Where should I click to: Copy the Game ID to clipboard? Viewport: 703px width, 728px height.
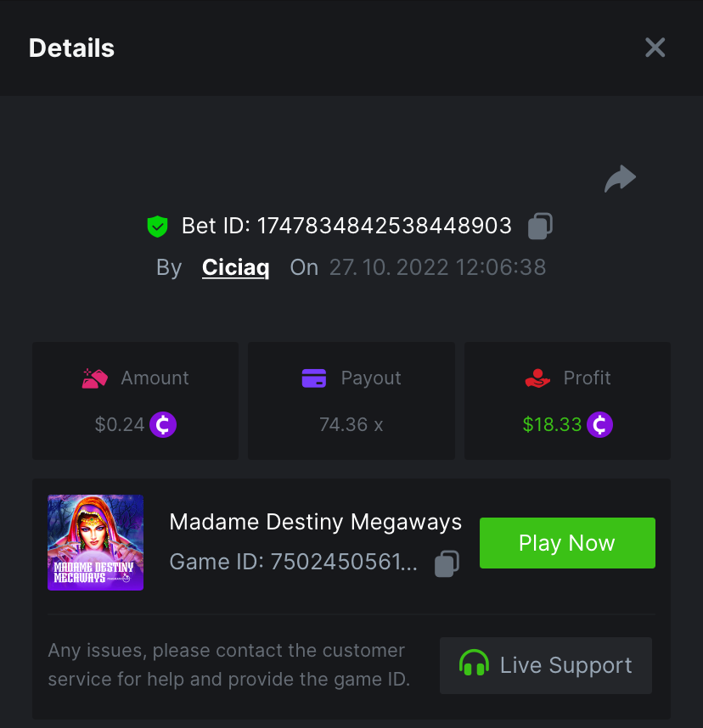point(447,563)
